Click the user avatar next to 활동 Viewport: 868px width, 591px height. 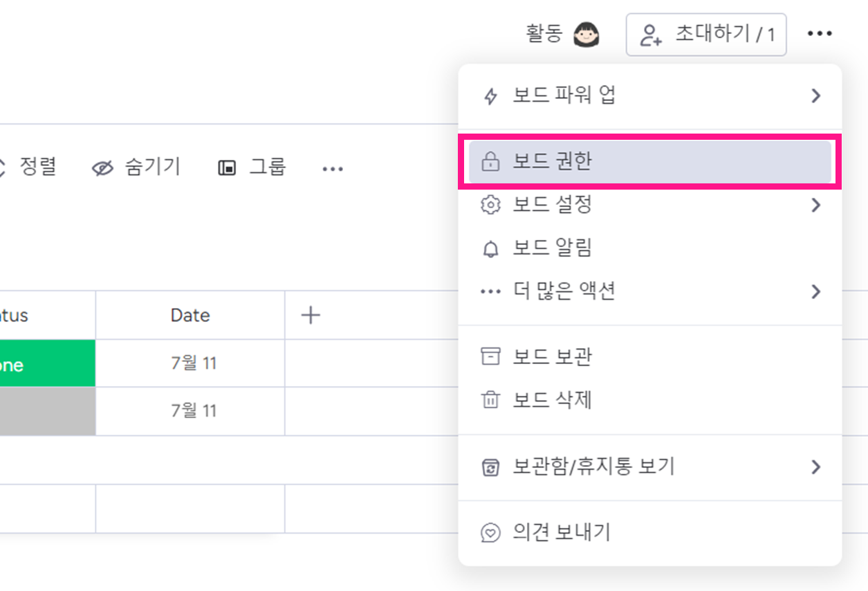tap(587, 35)
